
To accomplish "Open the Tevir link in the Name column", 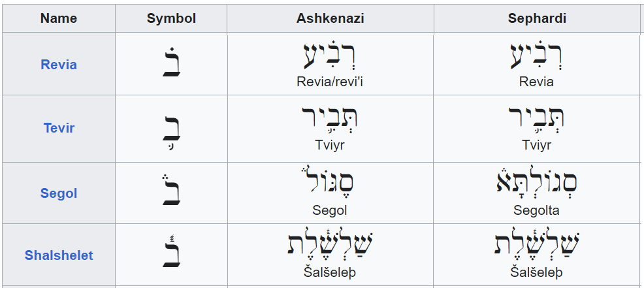I will click(x=59, y=127).
